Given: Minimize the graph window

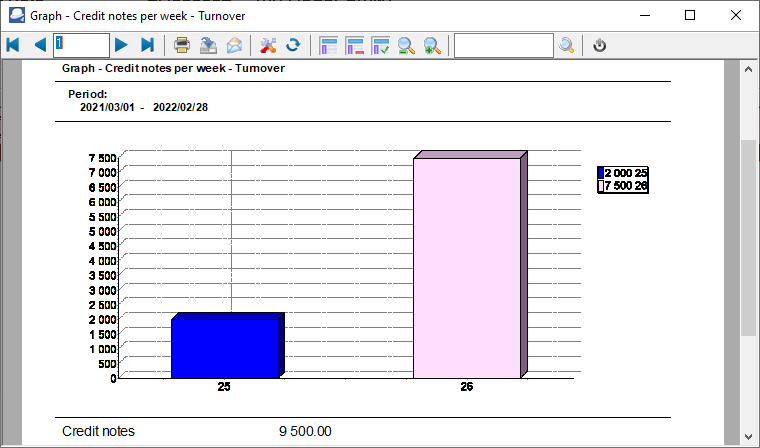Looking at the screenshot, I should click(x=644, y=16).
